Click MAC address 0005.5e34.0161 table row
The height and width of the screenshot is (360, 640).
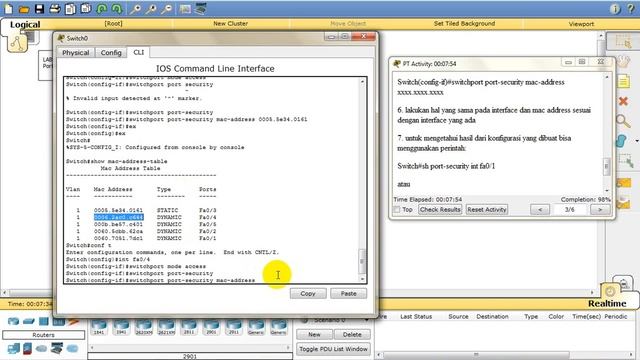[141, 210]
